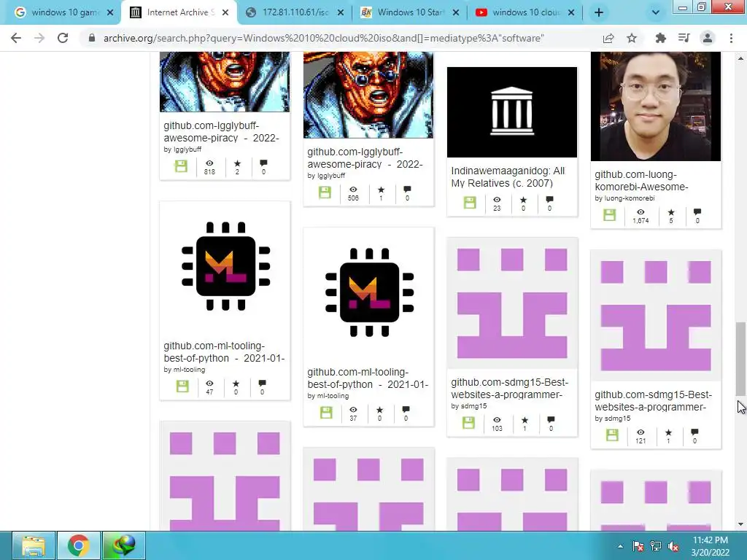Image resolution: width=747 pixels, height=560 pixels.
Task: Go forward in browser history
Action: click(x=39, y=38)
